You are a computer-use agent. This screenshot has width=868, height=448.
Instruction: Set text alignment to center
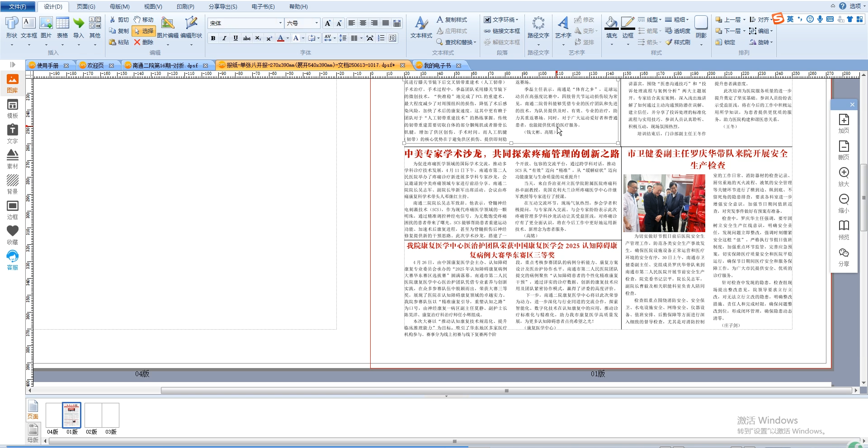click(363, 23)
